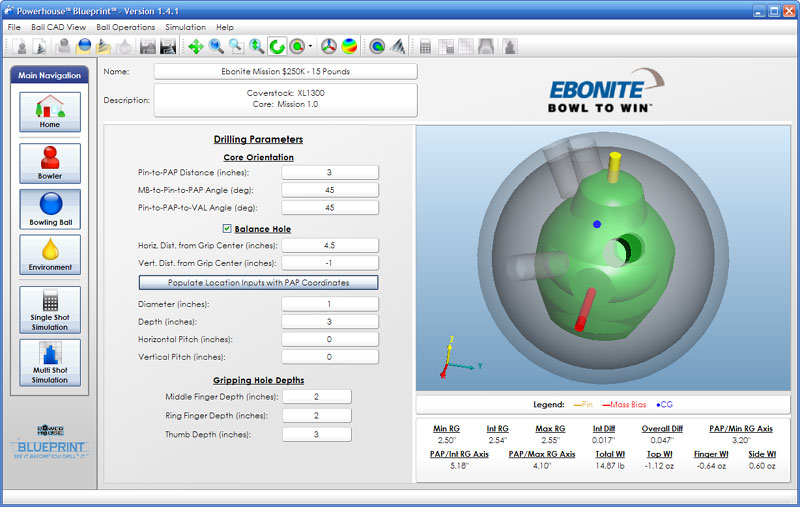Click the Overall Diff value 0.047"
This screenshot has width=800, height=507.
pyautogui.click(x=662, y=440)
